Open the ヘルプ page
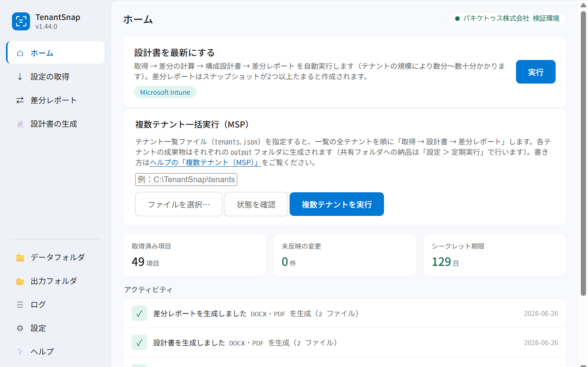The image size is (588, 367). pyautogui.click(x=55, y=352)
